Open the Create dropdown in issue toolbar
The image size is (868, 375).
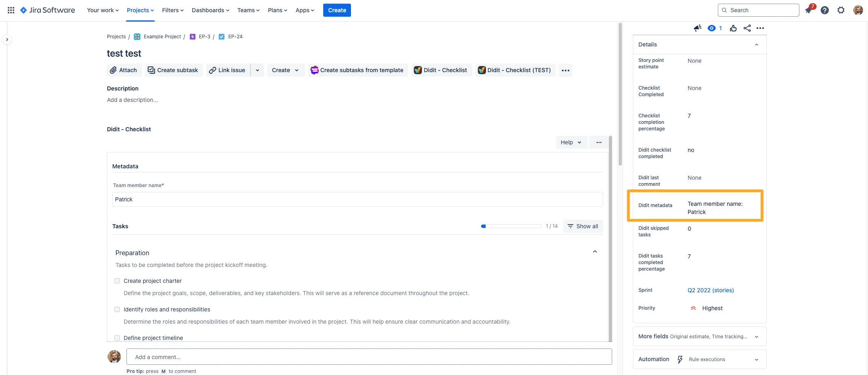(286, 70)
